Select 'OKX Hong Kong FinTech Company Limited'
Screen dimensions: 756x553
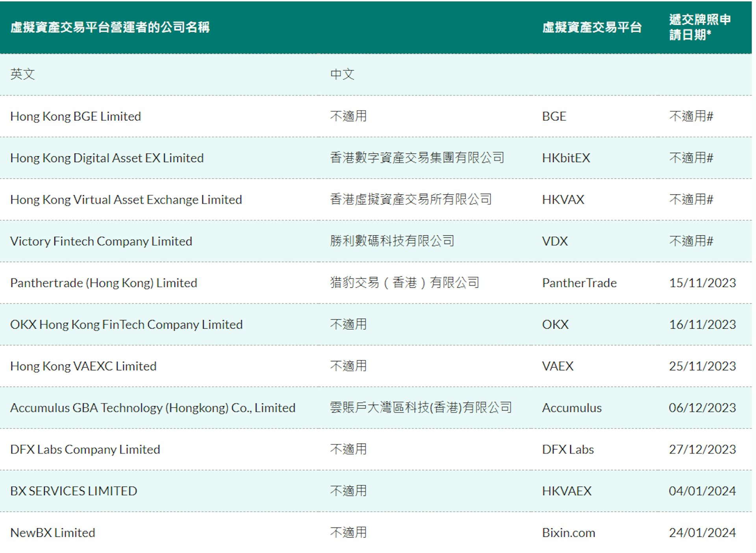coord(126,324)
